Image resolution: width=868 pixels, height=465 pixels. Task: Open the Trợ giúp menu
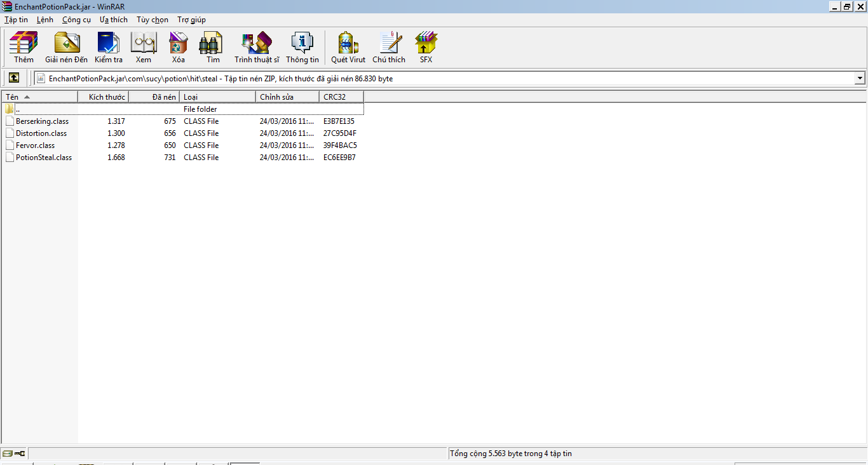[191, 20]
